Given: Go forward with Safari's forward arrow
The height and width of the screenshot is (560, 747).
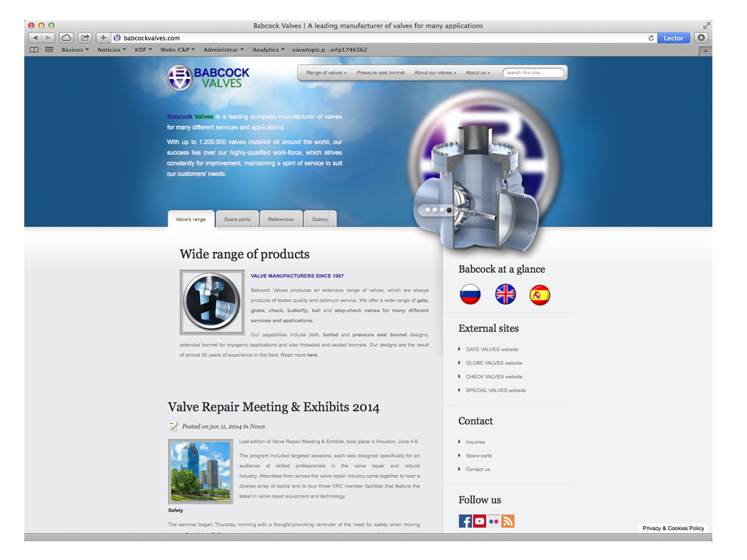Looking at the screenshot, I should (48, 37).
